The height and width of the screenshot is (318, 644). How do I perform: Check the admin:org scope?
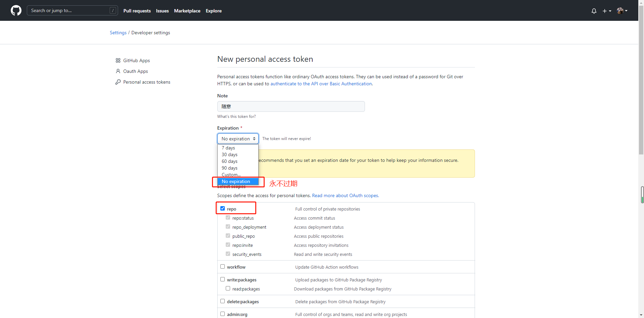222,314
